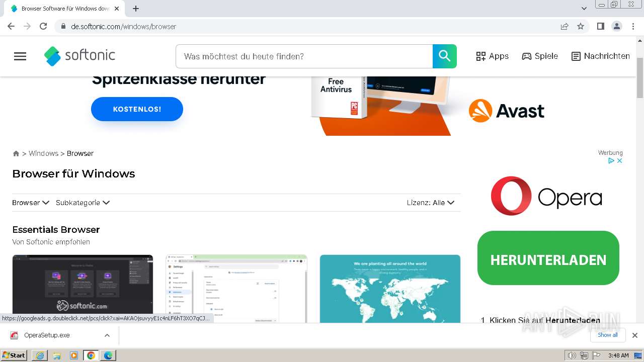Click the Avast logo in the banner

507,111
